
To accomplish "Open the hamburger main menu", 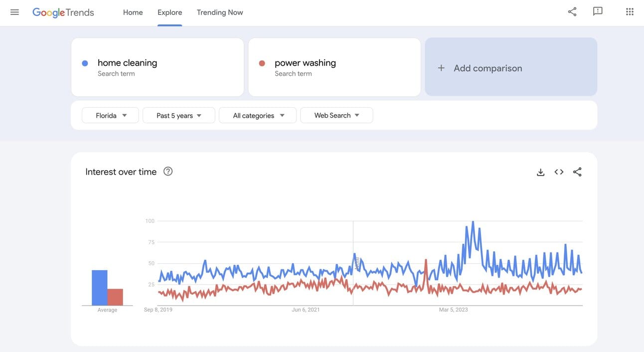I will click(x=14, y=12).
